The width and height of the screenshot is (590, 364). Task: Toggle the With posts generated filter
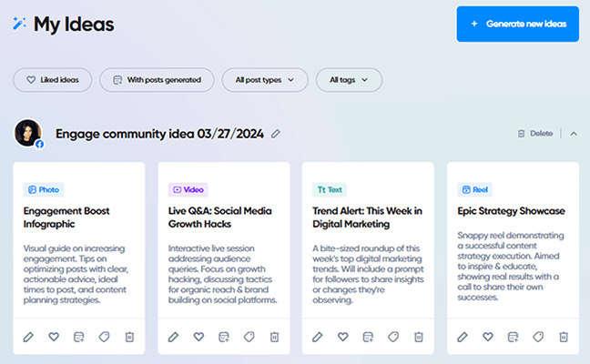click(x=157, y=80)
